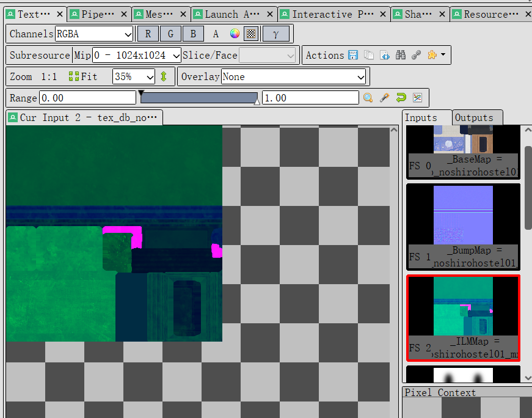The image size is (532, 418).
Task: Toggle the red channel R button
Action: (x=148, y=34)
